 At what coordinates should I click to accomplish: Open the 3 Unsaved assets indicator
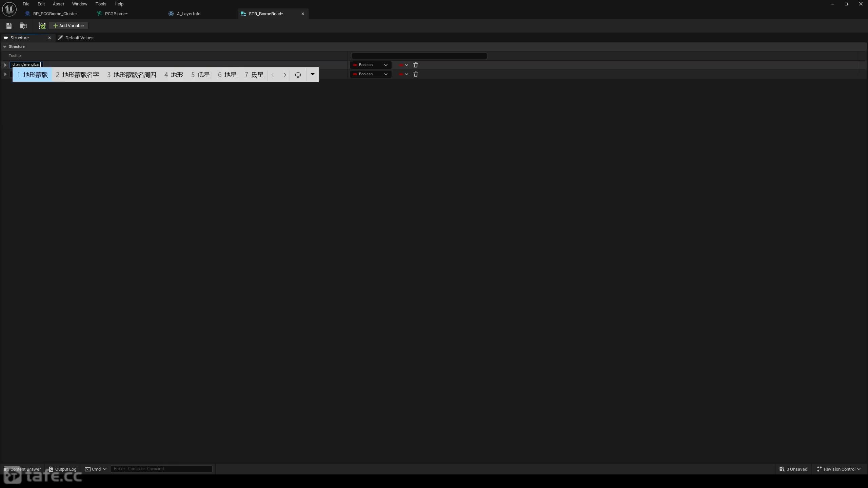coord(793,469)
